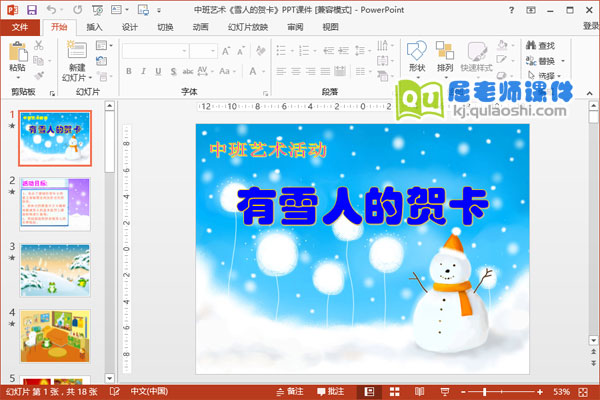
Task: Open Quick Styles 快速样式
Action: pyautogui.click(x=476, y=57)
